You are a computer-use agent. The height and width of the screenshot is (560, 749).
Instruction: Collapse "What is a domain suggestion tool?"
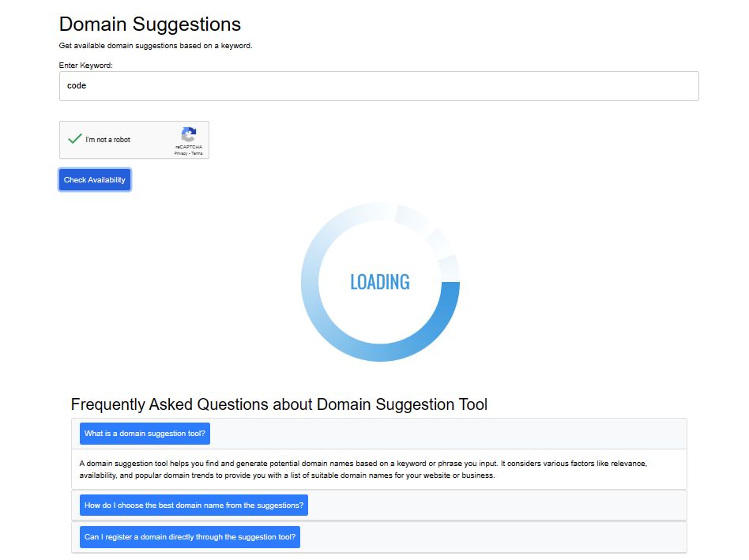[145, 434]
